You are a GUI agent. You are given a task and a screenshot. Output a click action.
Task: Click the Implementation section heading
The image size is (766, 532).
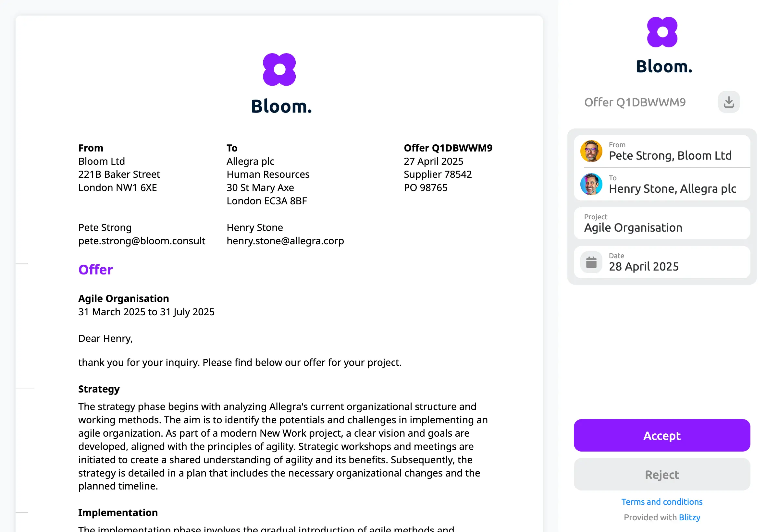pyautogui.click(x=118, y=513)
